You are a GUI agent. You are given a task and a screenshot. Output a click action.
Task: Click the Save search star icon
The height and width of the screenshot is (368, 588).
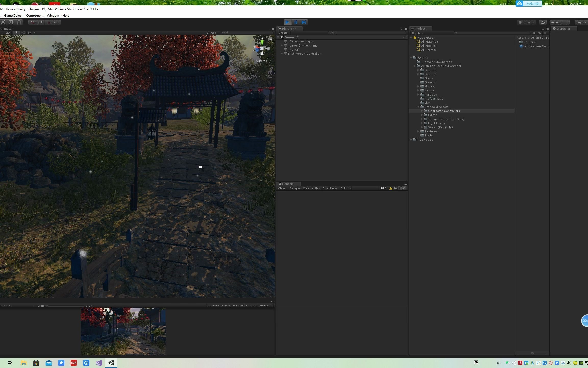click(545, 33)
